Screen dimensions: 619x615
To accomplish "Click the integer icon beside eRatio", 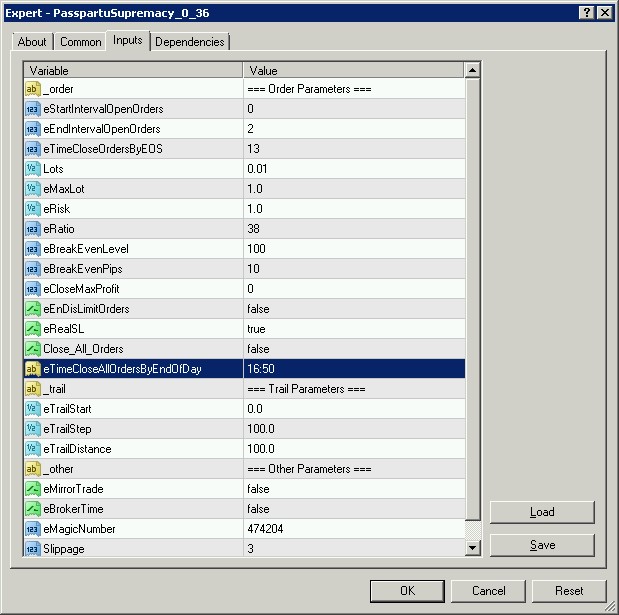I will (x=33, y=229).
